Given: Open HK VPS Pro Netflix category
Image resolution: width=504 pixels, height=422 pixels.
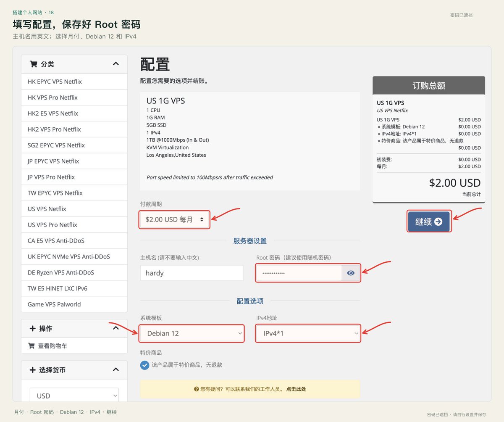Looking at the screenshot, I should pos(74,98).
